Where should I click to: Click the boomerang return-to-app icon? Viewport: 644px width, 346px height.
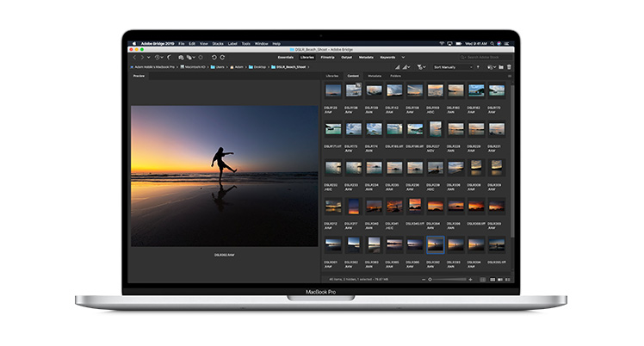[x=169, y=58]
